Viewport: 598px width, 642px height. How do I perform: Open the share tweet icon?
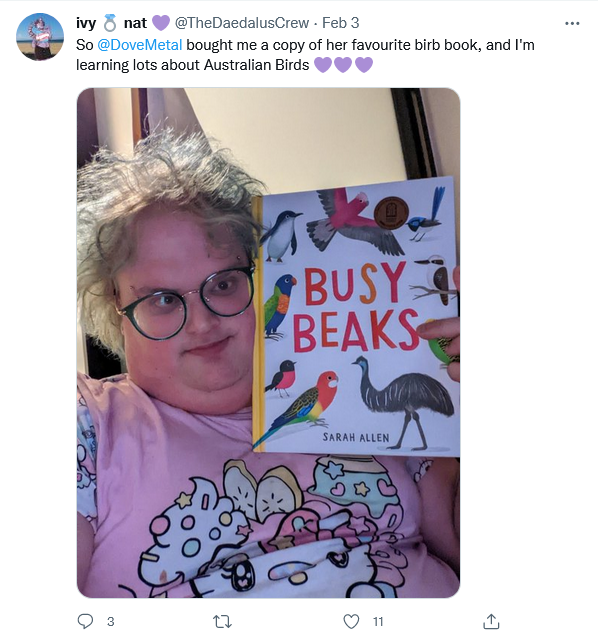pyautogui.click(x=491, y=621)
